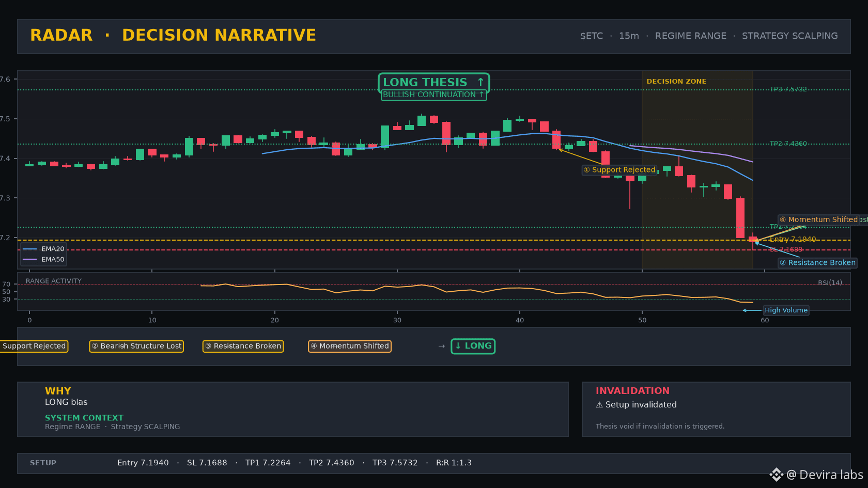This screenshot has width=868, height=488.
Task: Click the Devira labs logo icon
Action: coord(776,475)
